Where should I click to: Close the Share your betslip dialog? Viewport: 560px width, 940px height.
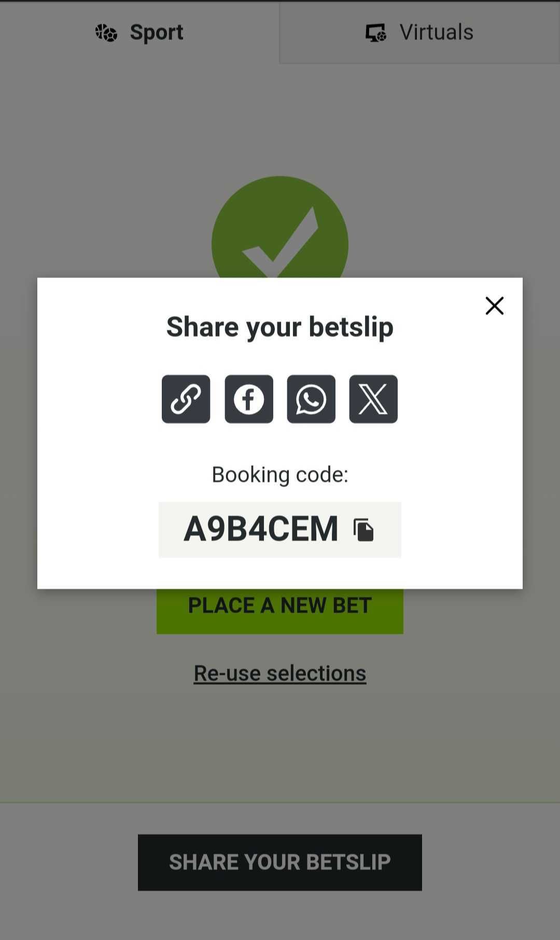pyautogui.click(x=495, y=306)
